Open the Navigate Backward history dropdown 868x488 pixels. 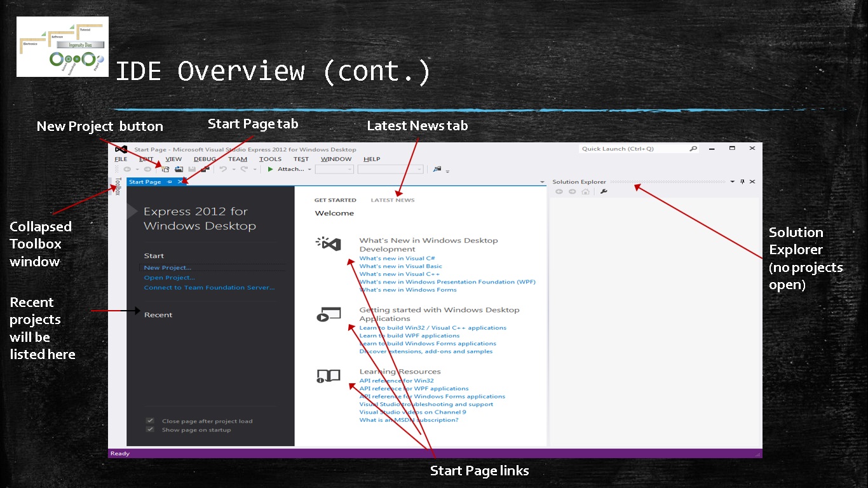coord(137,169)
